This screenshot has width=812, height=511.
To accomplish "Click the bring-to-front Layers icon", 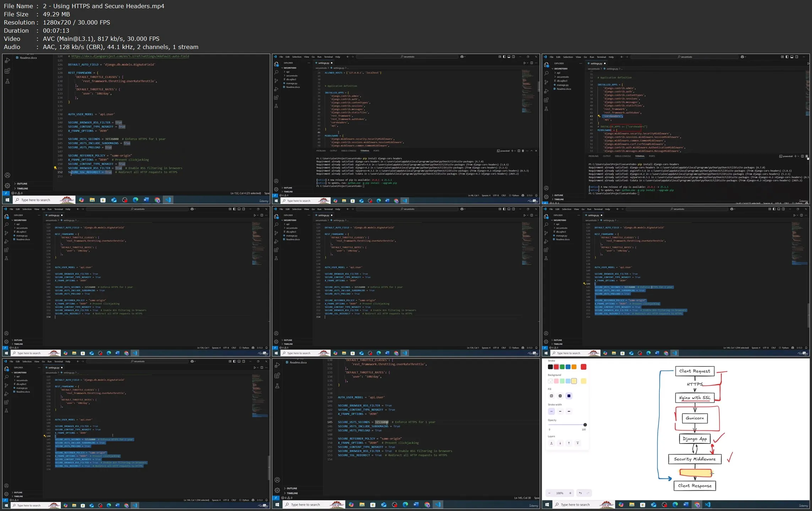I will tap(578, 443).
